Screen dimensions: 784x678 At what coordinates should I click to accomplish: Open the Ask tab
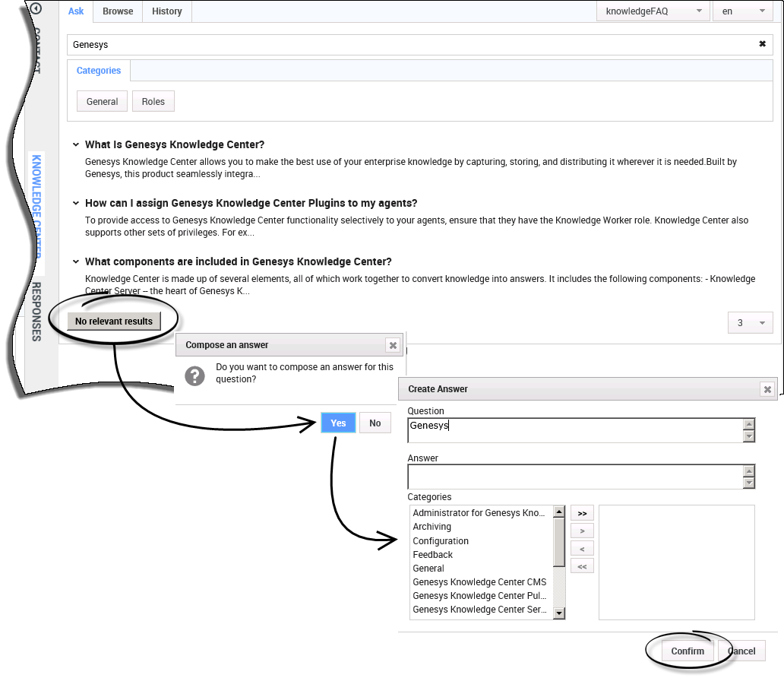pos(76,11)
